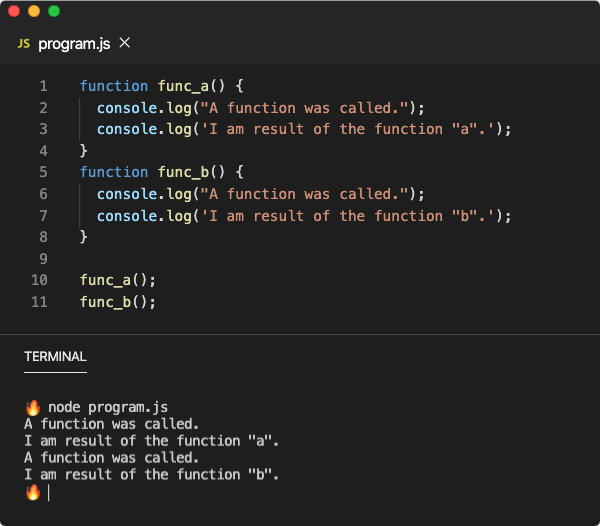Click the func_a(); call on line 10
This screenshot has height=526, width=600.
118,280
